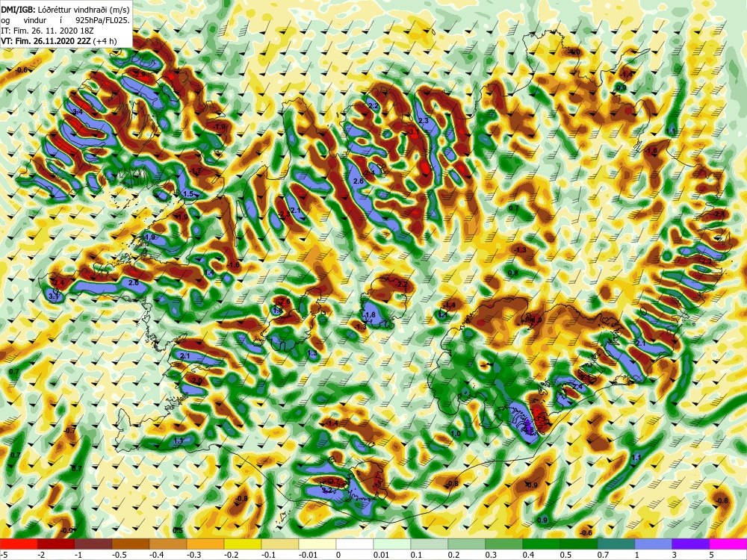Click the '-0.5' legend scale label
Viewport: 747px width, 560px height.
(118, 555)
